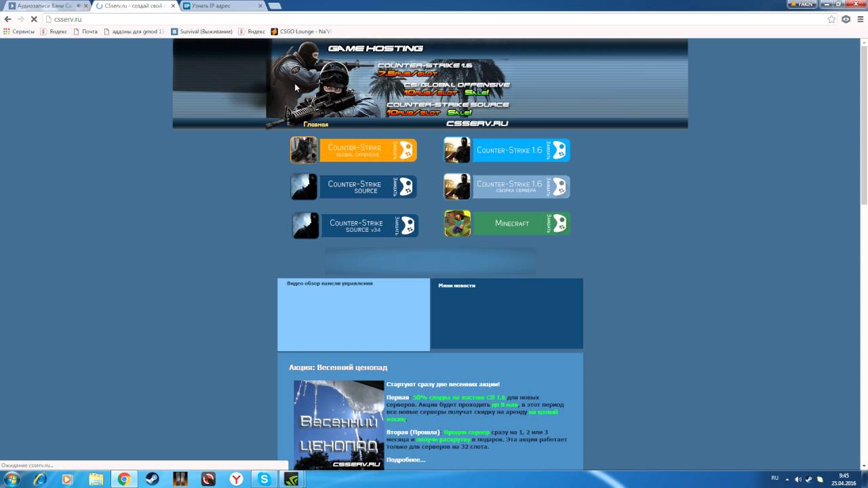Image resolution: width=868 pixels, height=488 pixels.
Task: Order a Counter-Strike 1.6 server
Action: pos(521,150)
